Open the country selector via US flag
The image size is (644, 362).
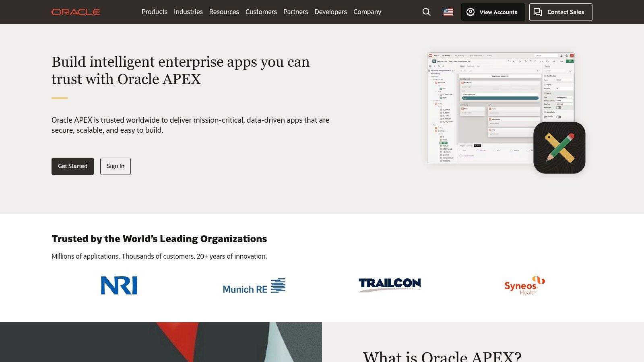[448, 12]
